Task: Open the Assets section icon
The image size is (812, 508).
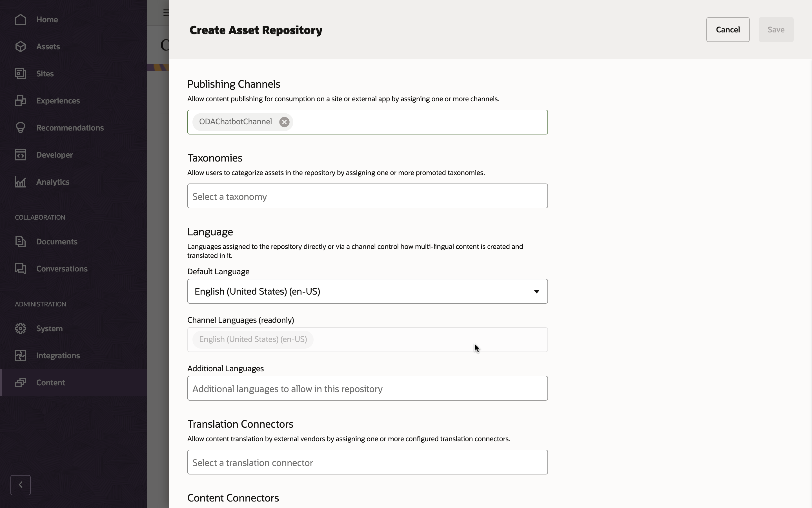Action: pos(21,47)
